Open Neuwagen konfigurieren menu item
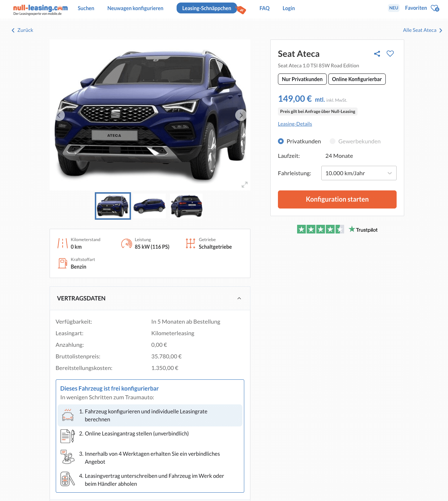Screen dimensions: 448x501 (135, 8)
